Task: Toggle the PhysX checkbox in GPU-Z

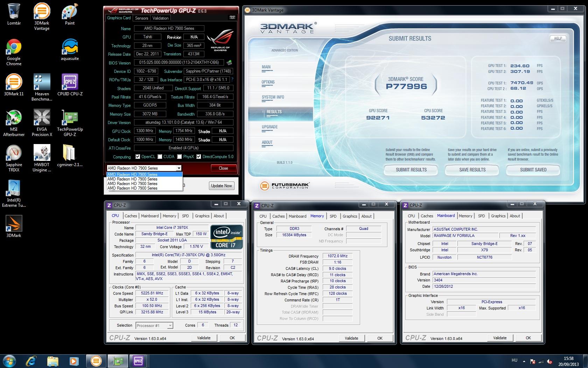Action: (180, 157)
